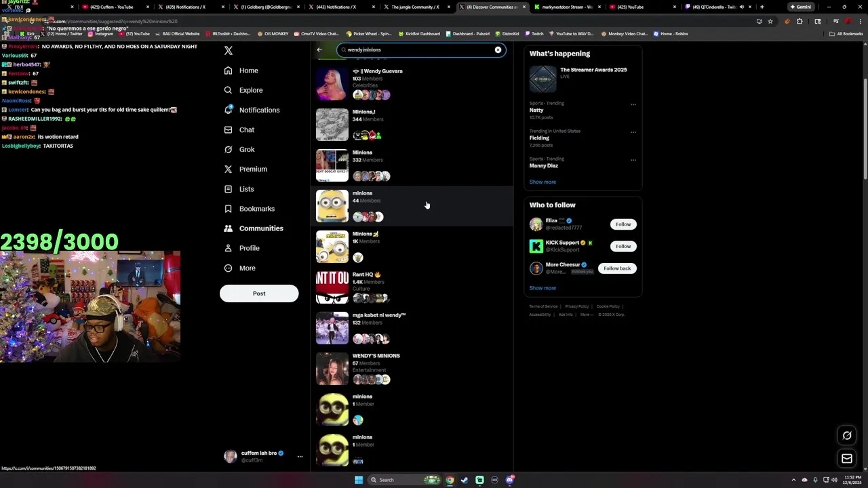The width and height of the screenshot is (868, 488).
Task: Click the X logo in the sidebar
Action: 229,51
